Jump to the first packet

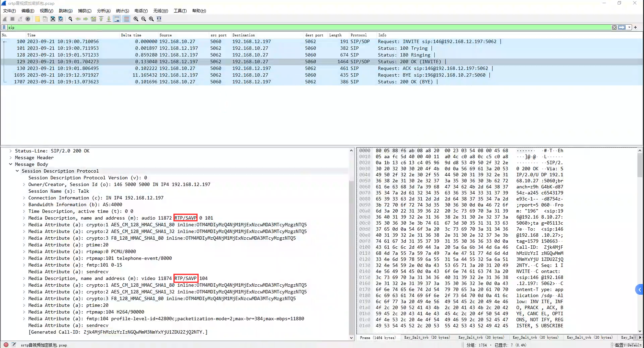click(101, 19)
